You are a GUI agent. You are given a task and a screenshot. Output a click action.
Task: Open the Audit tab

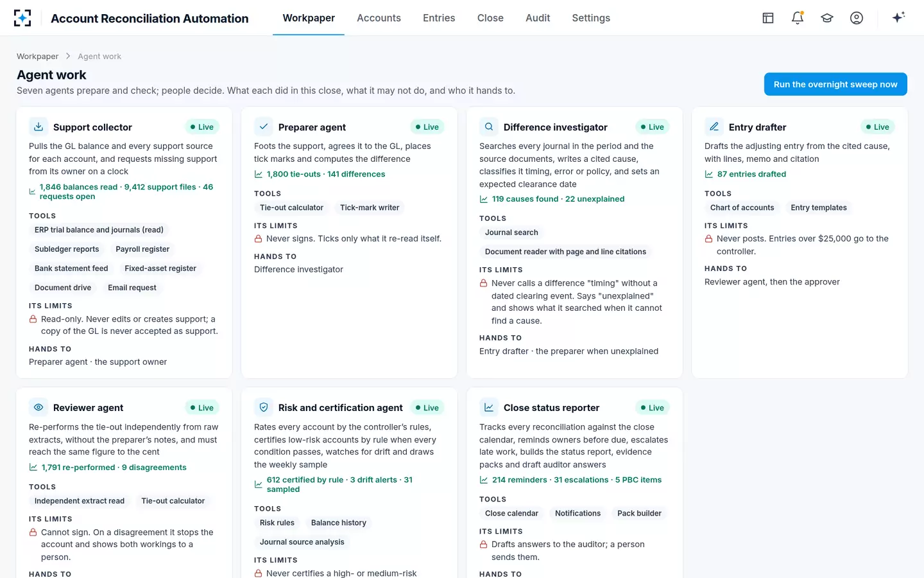point(538,18)
